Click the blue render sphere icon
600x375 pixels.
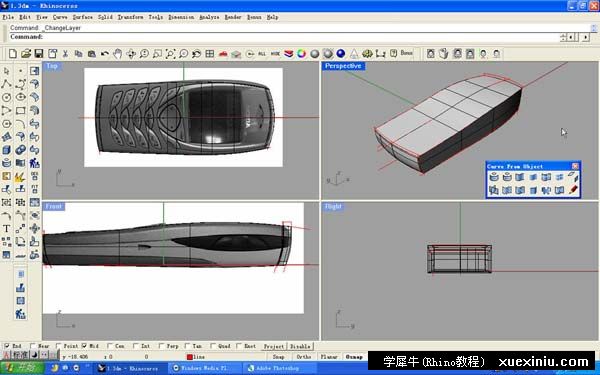[x=341, y=54]
